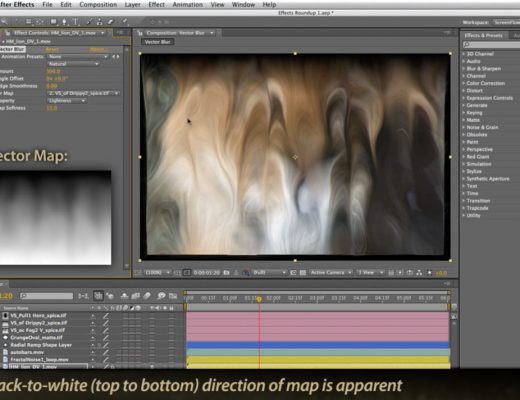Open the Active Camera dropdown

pyautogui.click(x=330, y=273)
